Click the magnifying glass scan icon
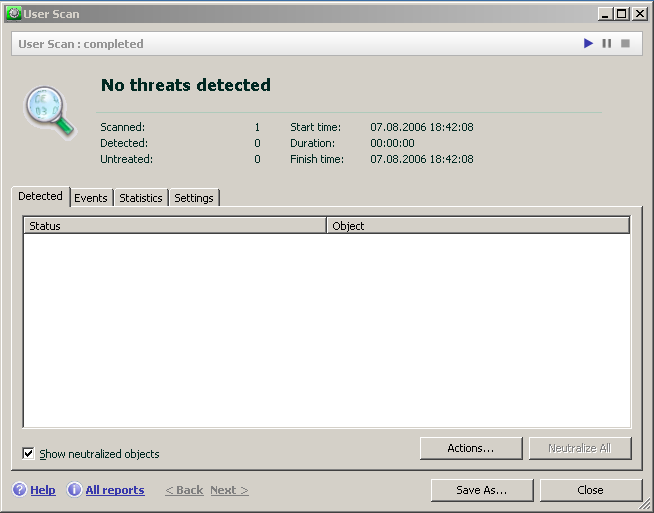Image resolution: width=654 pixels, height=513 pixels. coord(49,111)
